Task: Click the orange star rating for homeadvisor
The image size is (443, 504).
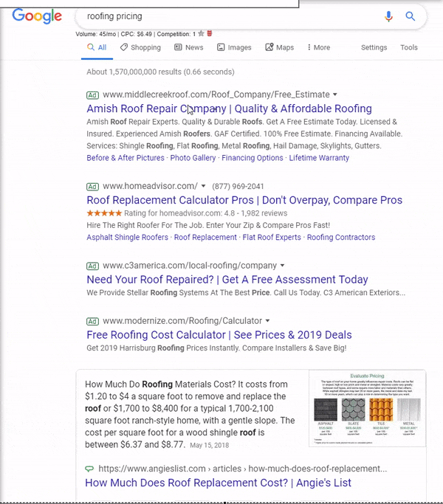Action: (x=104, y=213)
